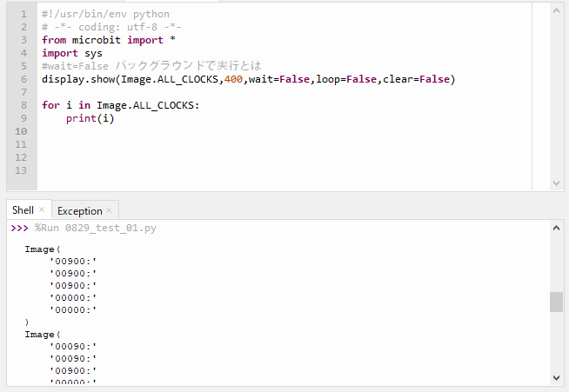Click line number 1 in gutter
569x392 pixels.
click(x=23, y=14)
